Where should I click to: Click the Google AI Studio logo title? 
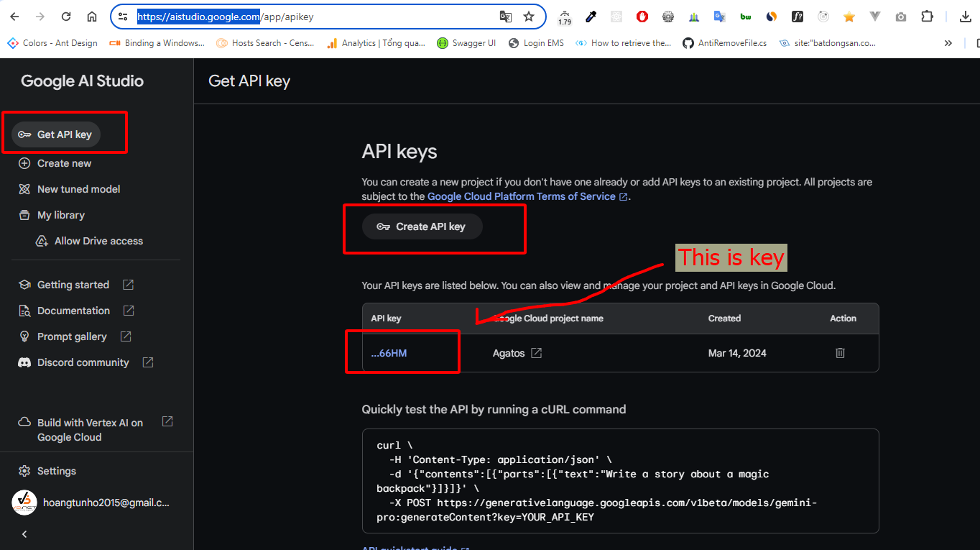[x=83, y=81]
